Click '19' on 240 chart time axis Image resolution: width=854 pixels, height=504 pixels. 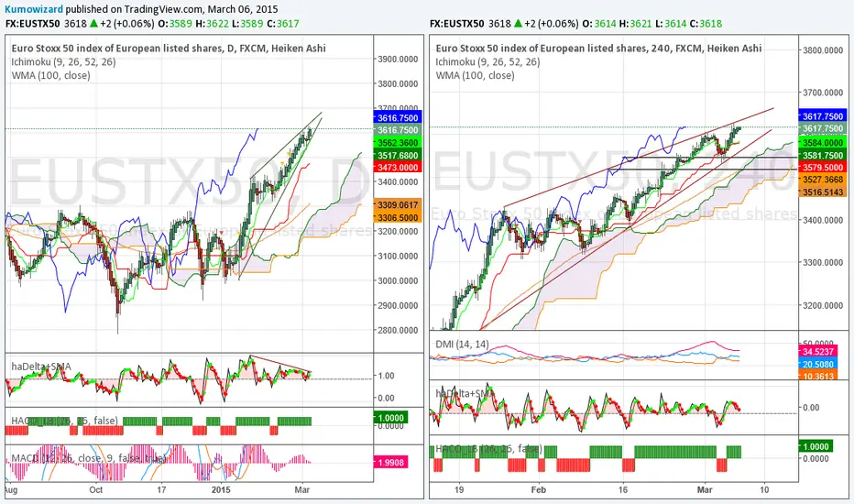[x=460, y=489]
